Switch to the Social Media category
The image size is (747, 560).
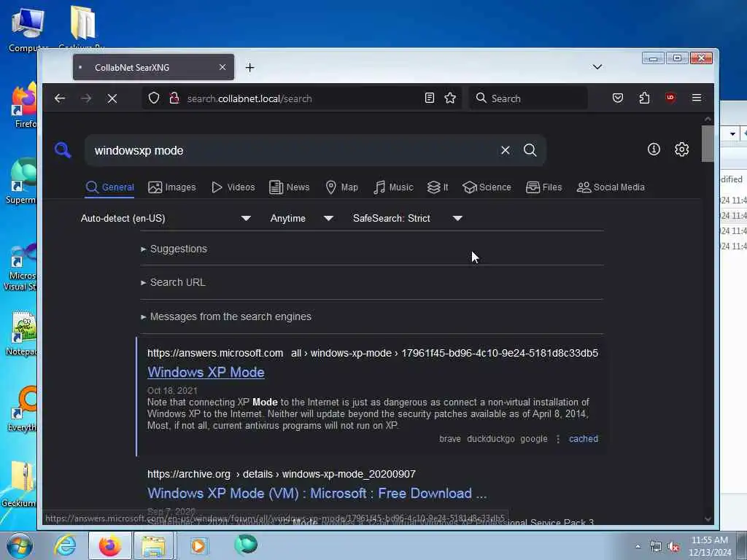click(611, 187)
